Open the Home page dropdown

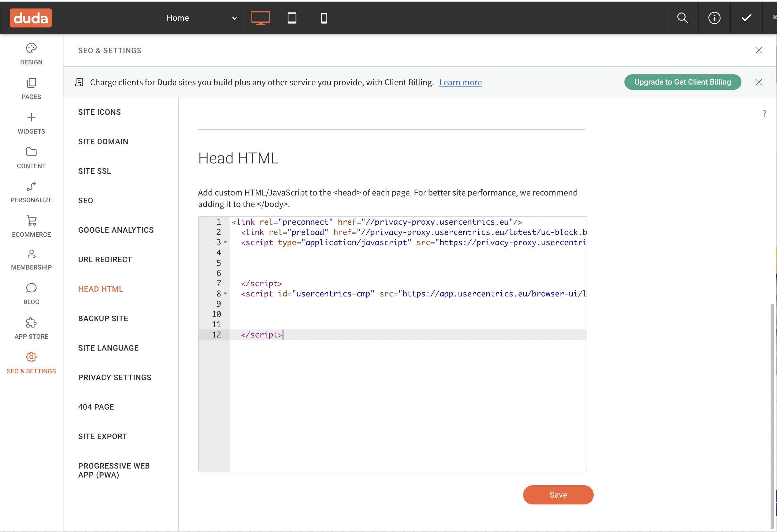(202, 18)
